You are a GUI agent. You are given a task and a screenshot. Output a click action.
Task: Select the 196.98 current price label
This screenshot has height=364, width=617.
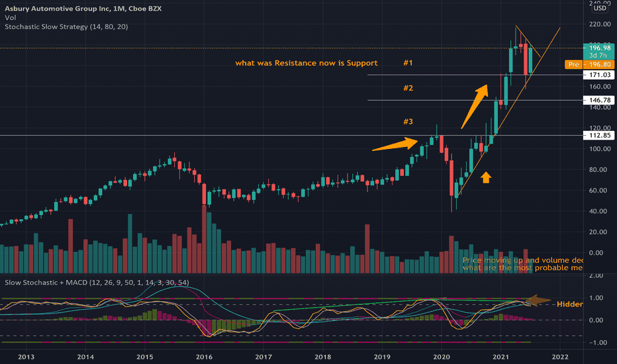pyautogui.click(x=599, y=48)
